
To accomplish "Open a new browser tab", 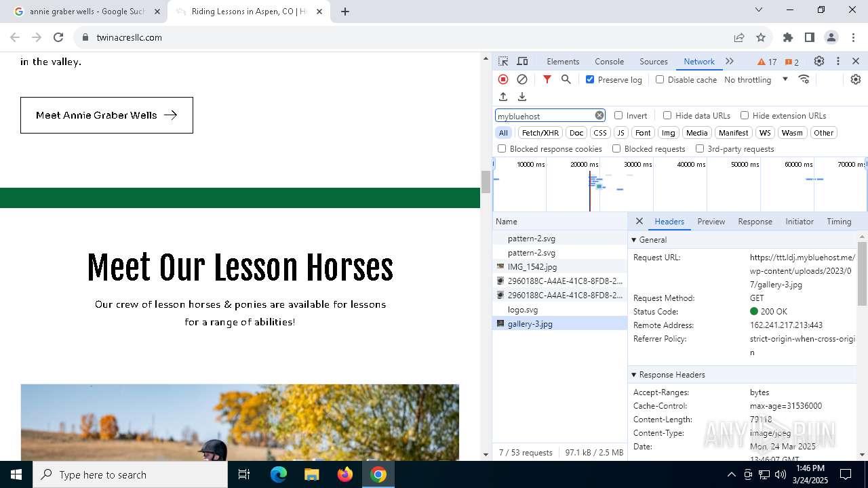I will pos(345,12).
